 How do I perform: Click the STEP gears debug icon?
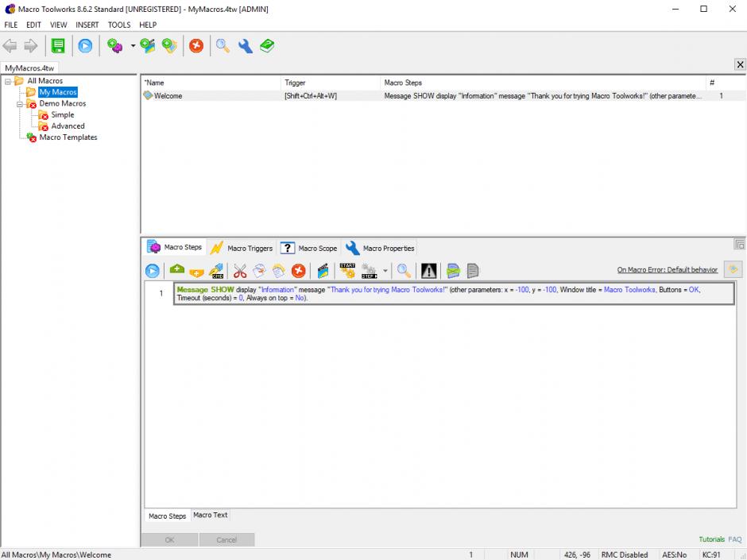click(370, 271)
